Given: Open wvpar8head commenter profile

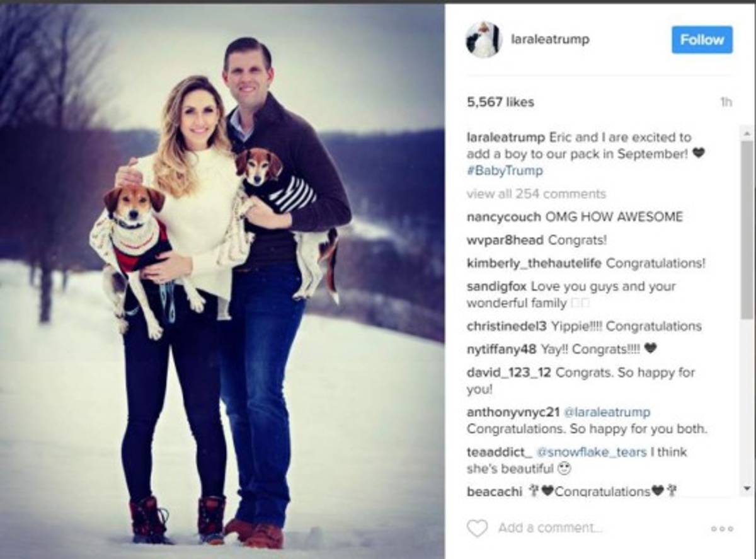Looking at the screenshot, I should [x=506, y=240].
